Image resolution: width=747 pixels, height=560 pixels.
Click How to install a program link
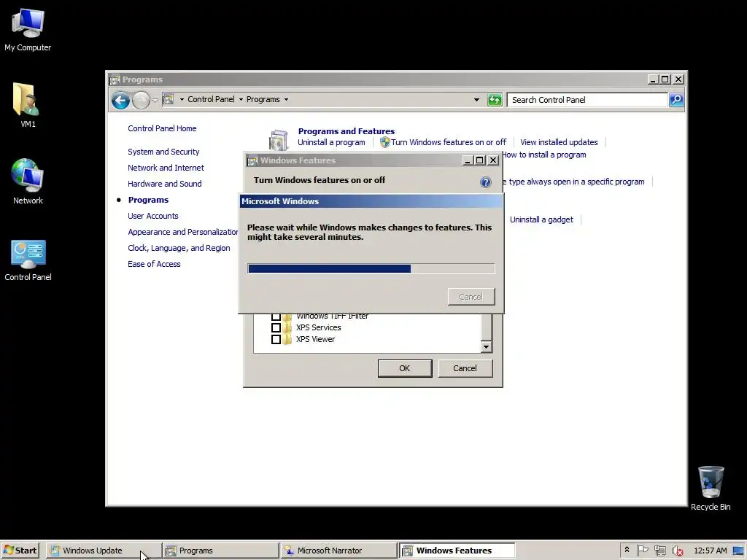coord(545,155)
